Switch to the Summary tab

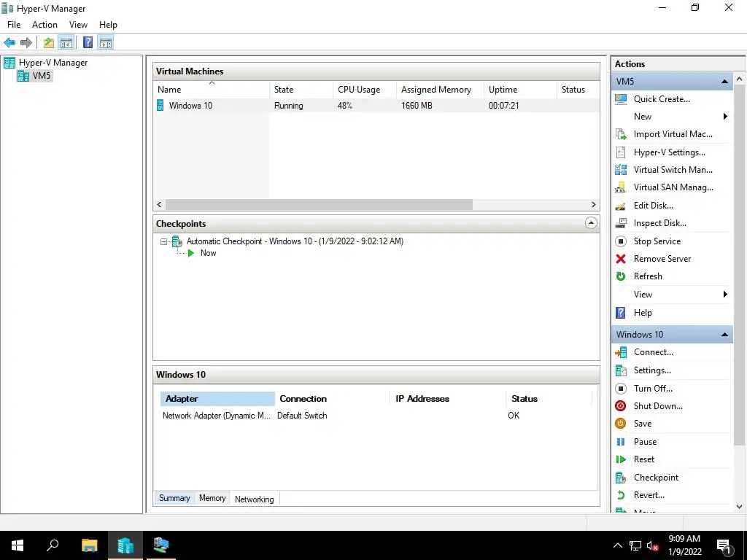(174, 498)
